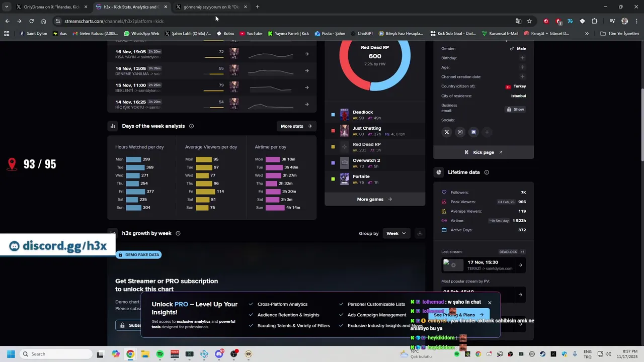Screen dimensions: 644x362
Task: Add a new social link with plus icon
Action: click(487, 132)
